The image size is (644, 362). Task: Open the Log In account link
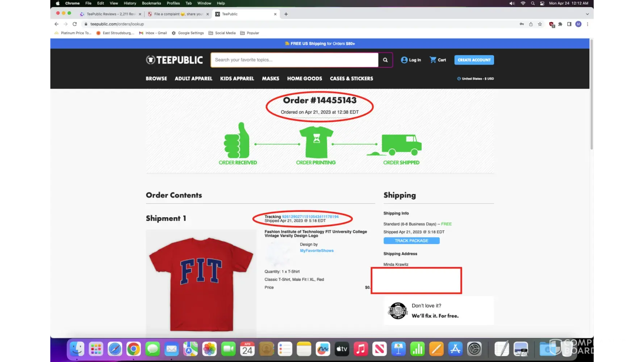[411, 60]
